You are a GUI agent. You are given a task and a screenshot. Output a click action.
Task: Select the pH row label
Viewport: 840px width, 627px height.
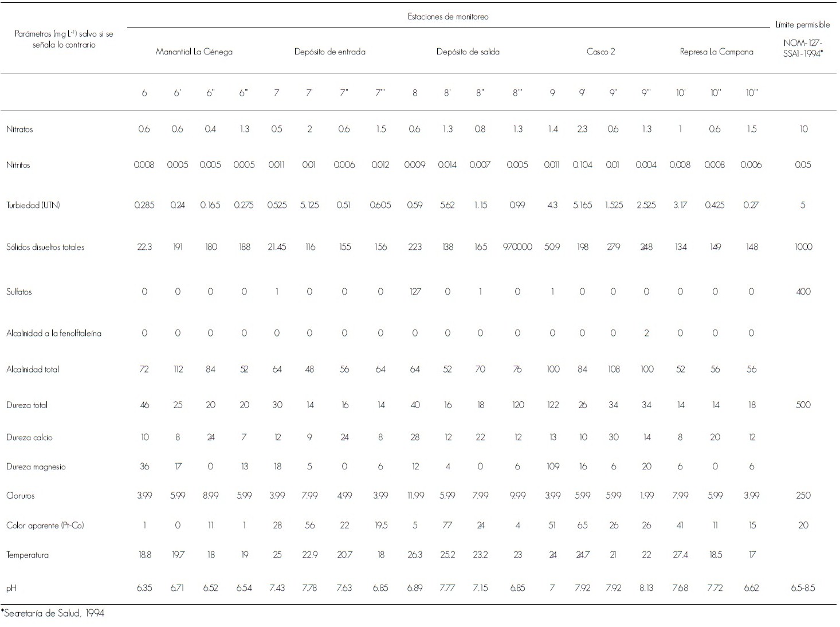[x=11, y=588]
